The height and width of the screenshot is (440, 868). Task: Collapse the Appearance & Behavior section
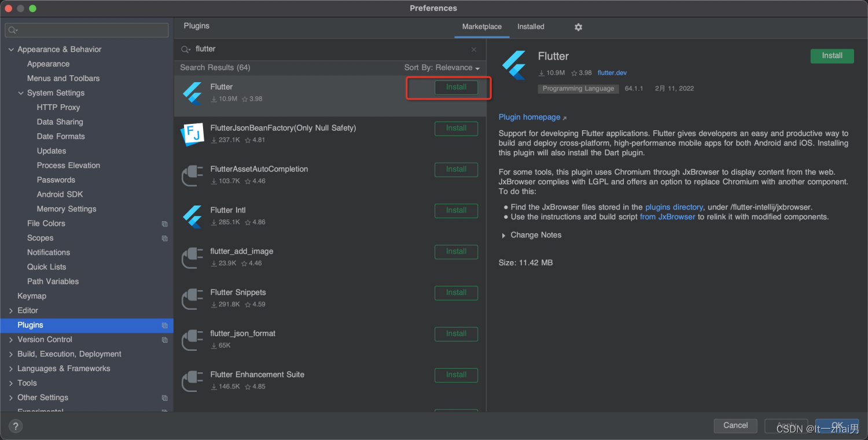11,50
